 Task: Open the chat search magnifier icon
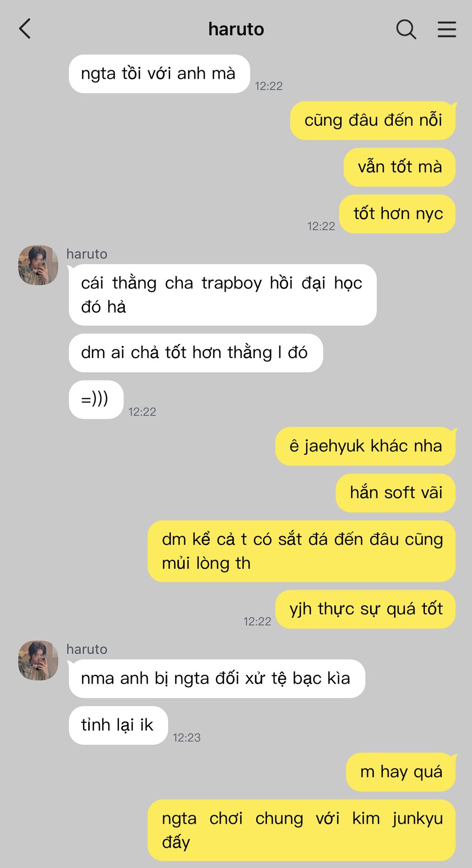(x=406, y=29)
